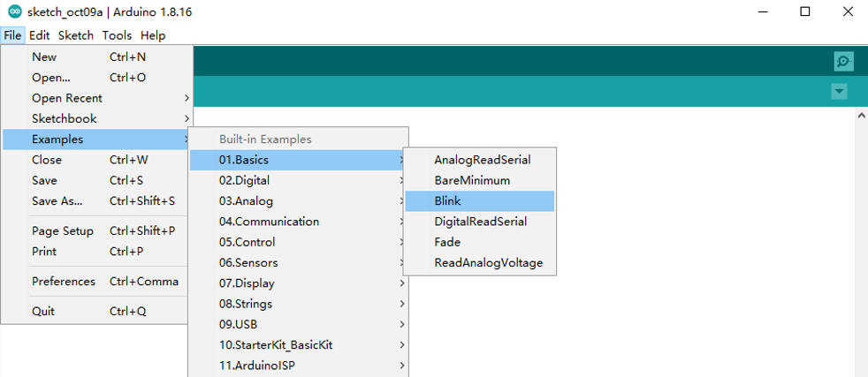Expand the 01.Basics examples submenu
The image size is (868, 377).
[x=299, y=160]
